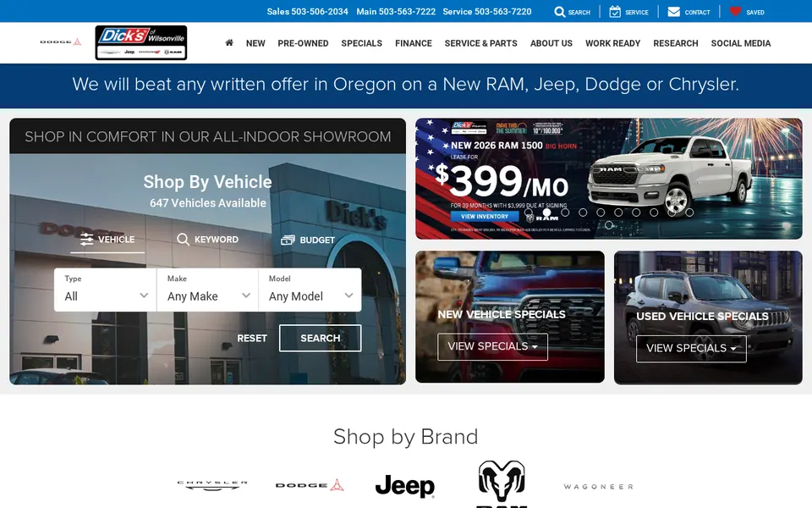Click the Budget money icon
The height and width of the screenshot is (508, 812).
click(x=288, y=240)
